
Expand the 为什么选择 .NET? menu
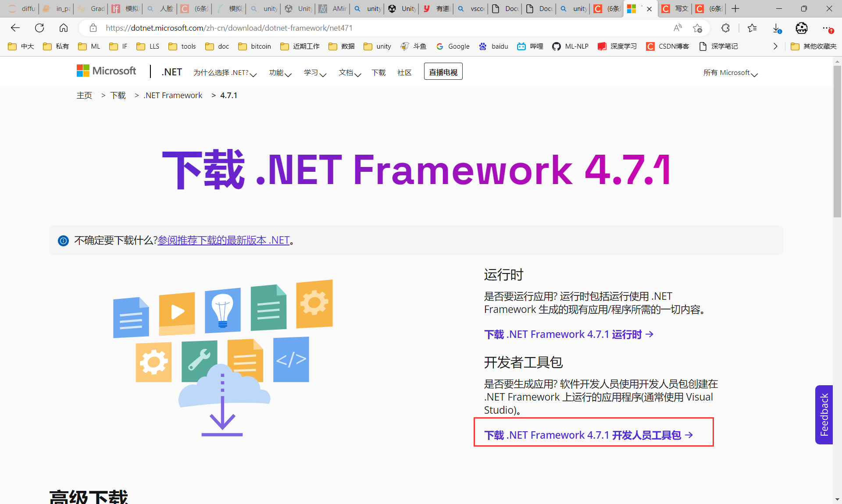(x=225, y=73)
